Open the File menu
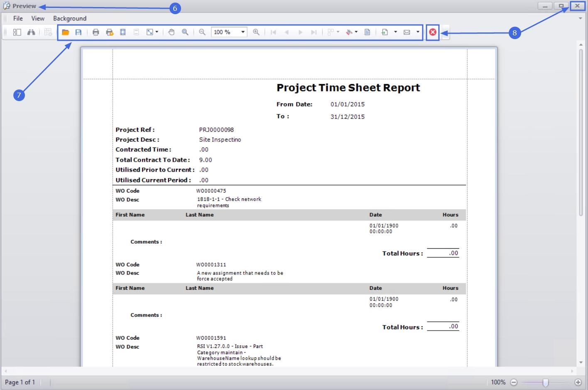Viewport: 588px width, 390px height. click(x=18, y=18)
